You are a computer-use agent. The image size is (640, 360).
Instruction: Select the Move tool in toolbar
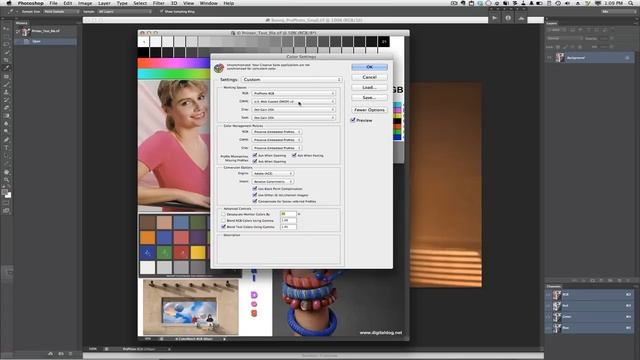coord(6,29)
